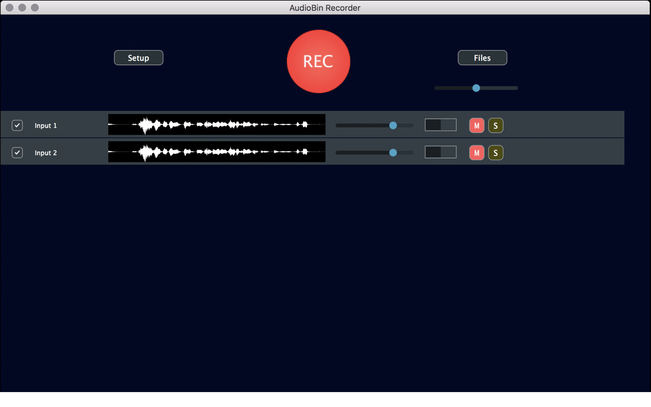This screenshot has width=651, height=407.
Task: Open the Files list
Action: pos(482,58)
